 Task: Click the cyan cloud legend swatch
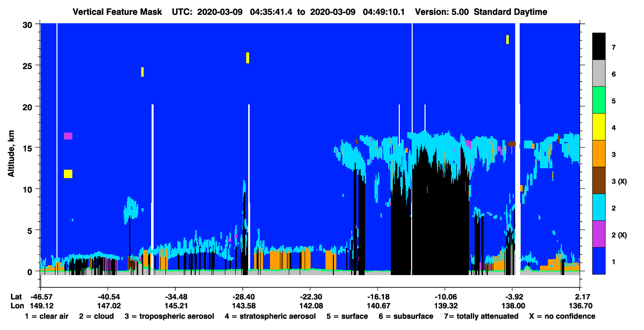[599, 207]
